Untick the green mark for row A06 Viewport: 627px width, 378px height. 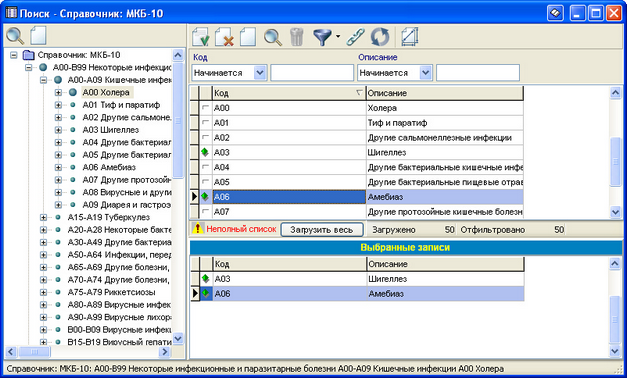click(205, 196)
